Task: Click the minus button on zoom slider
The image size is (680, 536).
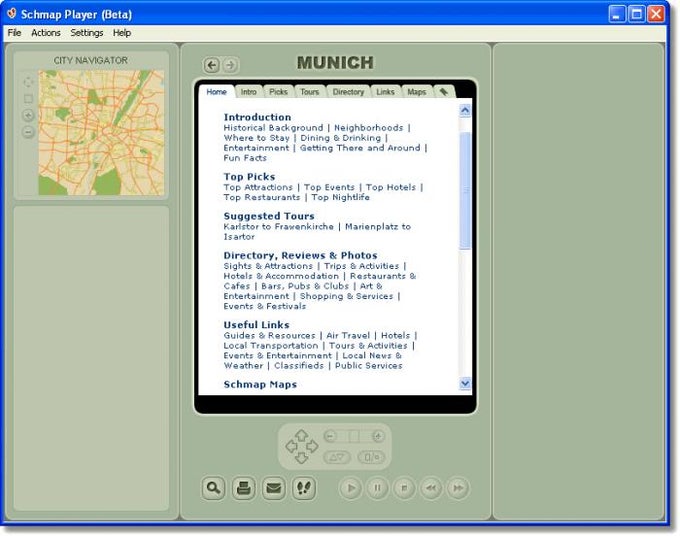Action: click(330, 436)
